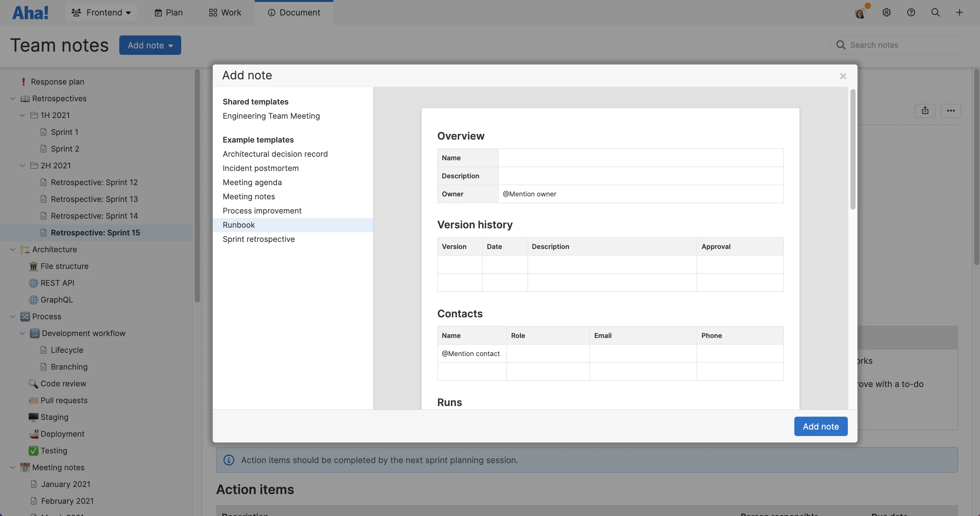Click the plus icon in header
980x516 pixels.
959,13
